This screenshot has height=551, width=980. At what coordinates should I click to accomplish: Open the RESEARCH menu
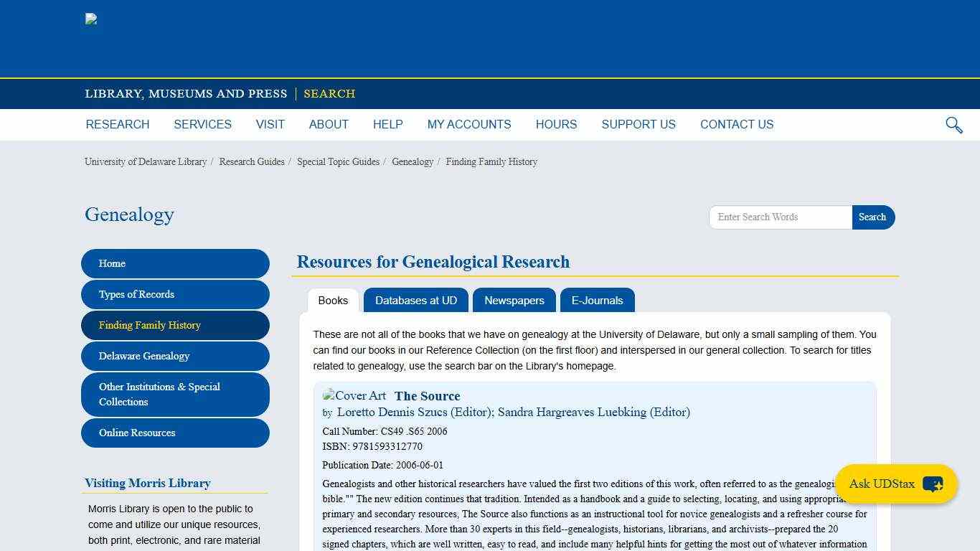(117, 124)
